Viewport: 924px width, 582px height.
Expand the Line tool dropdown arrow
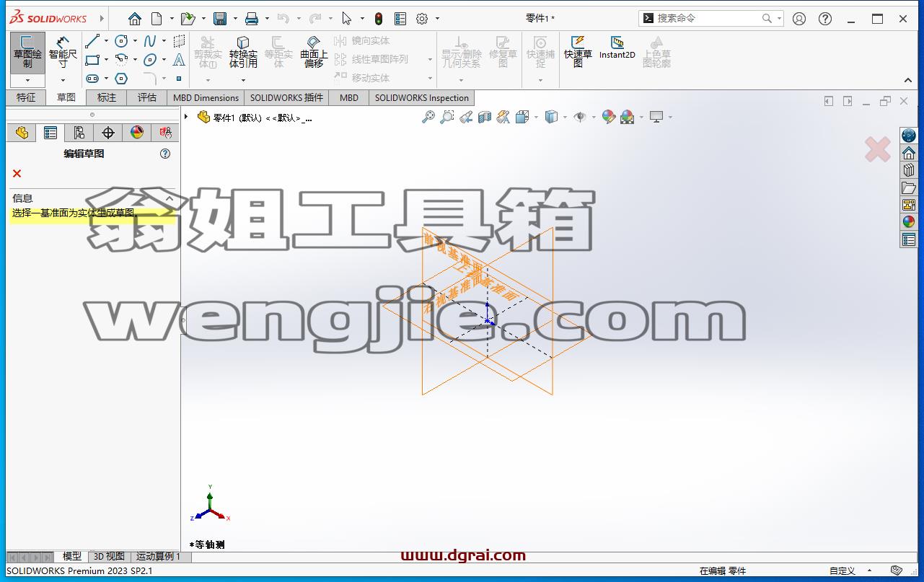pyautogui.click(x=106, y=41)
